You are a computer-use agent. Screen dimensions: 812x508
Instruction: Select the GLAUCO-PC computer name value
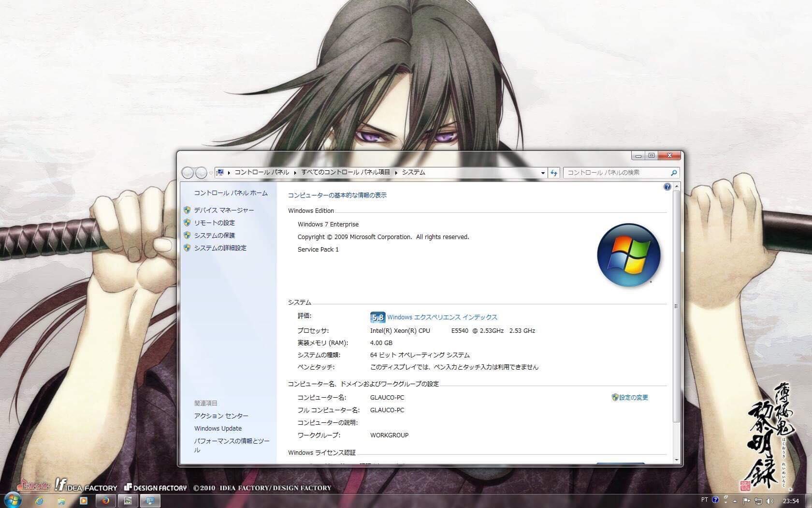click(387, 398)
